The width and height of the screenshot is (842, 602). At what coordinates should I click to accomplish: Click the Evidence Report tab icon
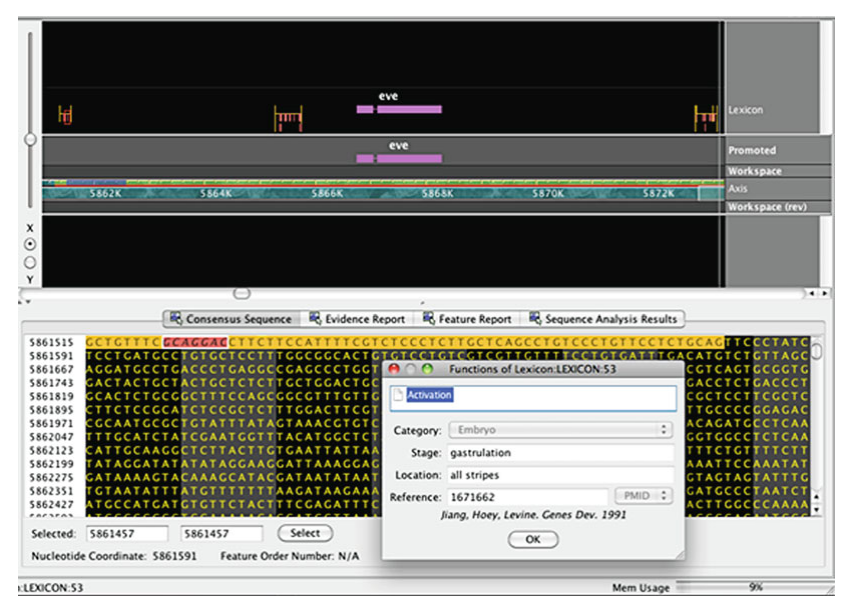[x=315, y=318]
